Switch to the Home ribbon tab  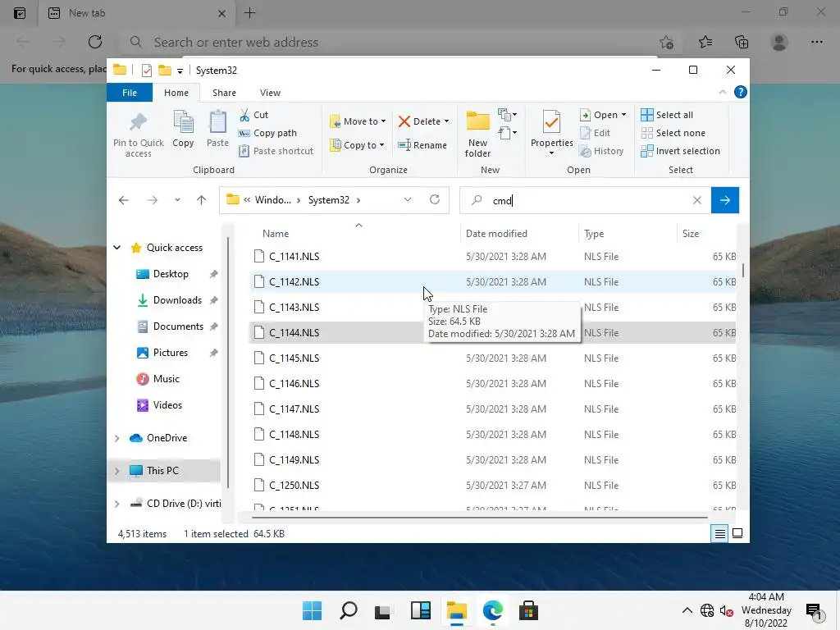coord(176,93)
